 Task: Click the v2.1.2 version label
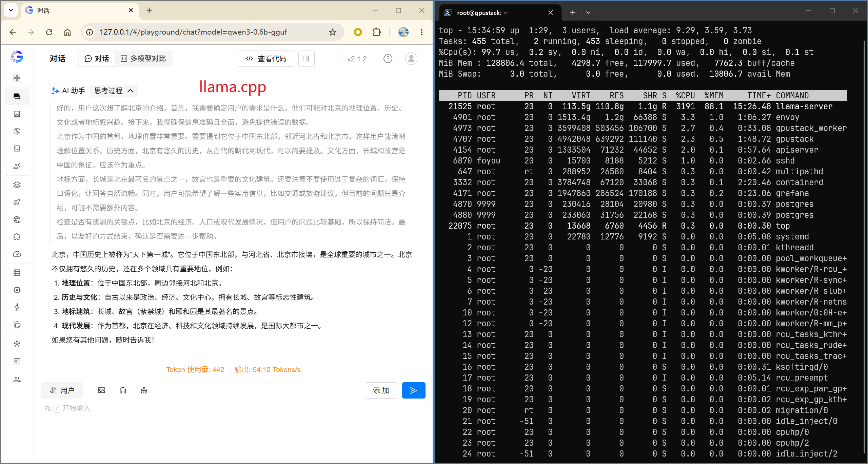[x=357, y=59]
